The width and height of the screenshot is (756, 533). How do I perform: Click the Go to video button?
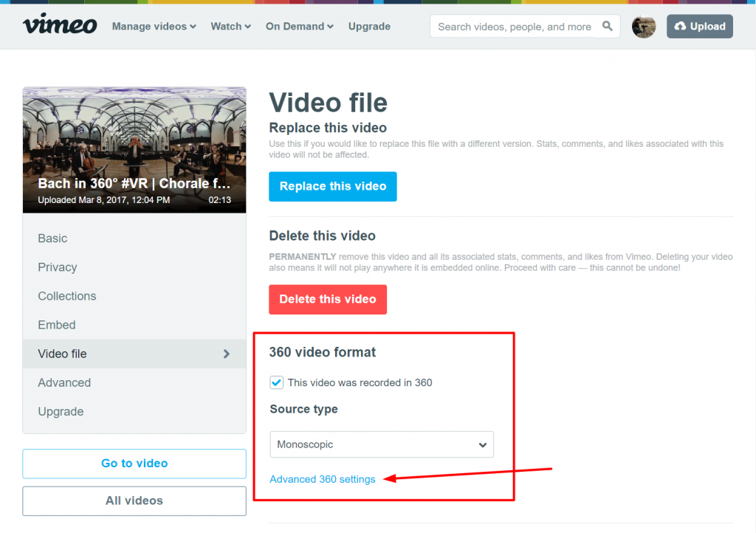pyautogui.click(x=134, y=464)
